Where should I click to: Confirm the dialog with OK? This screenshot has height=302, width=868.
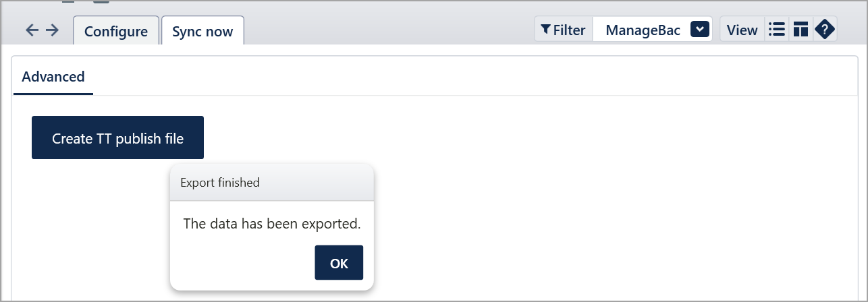(339, 263)
